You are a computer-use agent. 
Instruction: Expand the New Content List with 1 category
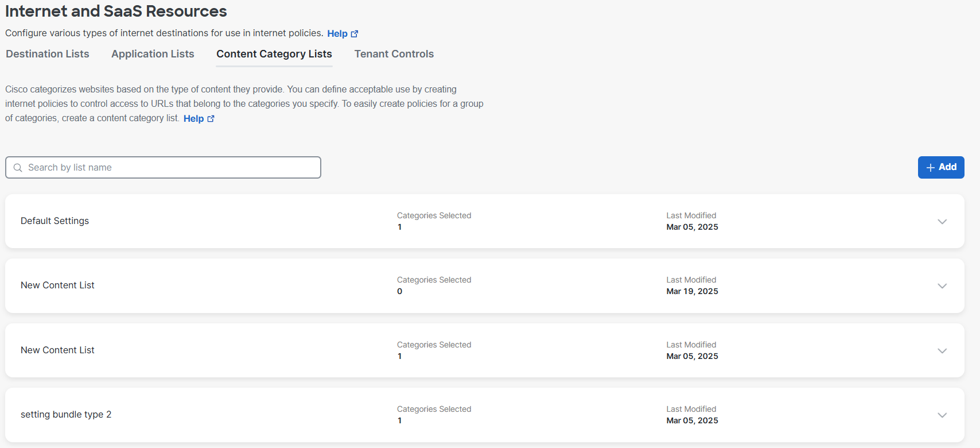click(942, 351)
